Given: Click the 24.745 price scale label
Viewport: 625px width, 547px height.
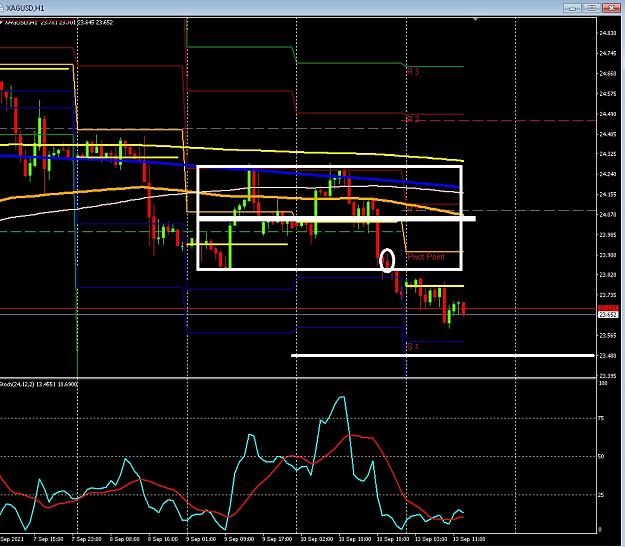Looking at the screenshot, I should click(608, 53).
